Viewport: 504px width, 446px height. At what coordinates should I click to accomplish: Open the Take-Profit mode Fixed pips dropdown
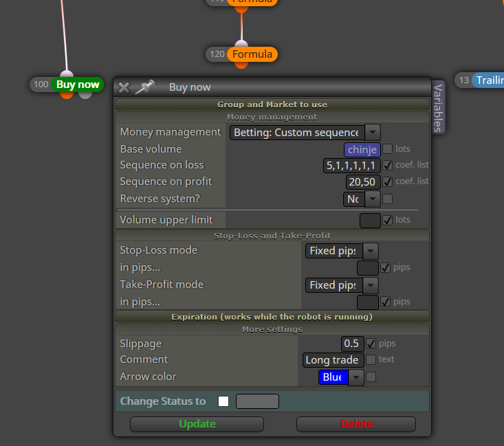tap(342, 285)
